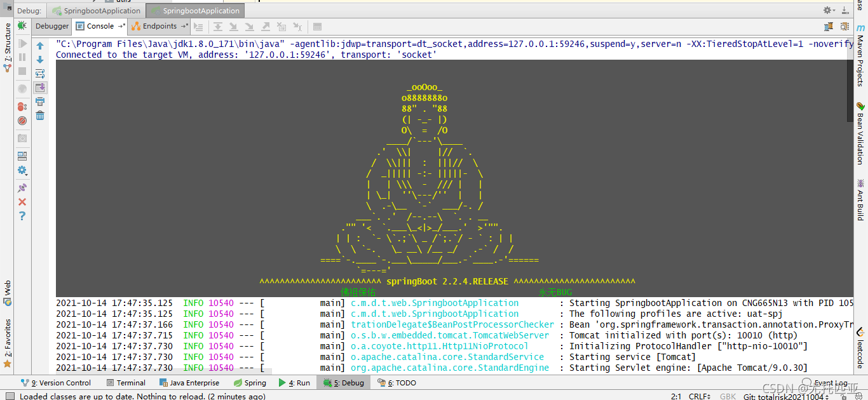Click Show Execution Point icon
Viewport: 868px width, 400px height.
198,27
